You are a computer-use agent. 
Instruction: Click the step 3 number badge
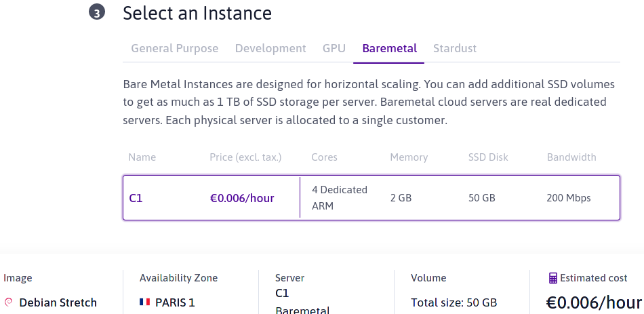[x=97, y=13]
